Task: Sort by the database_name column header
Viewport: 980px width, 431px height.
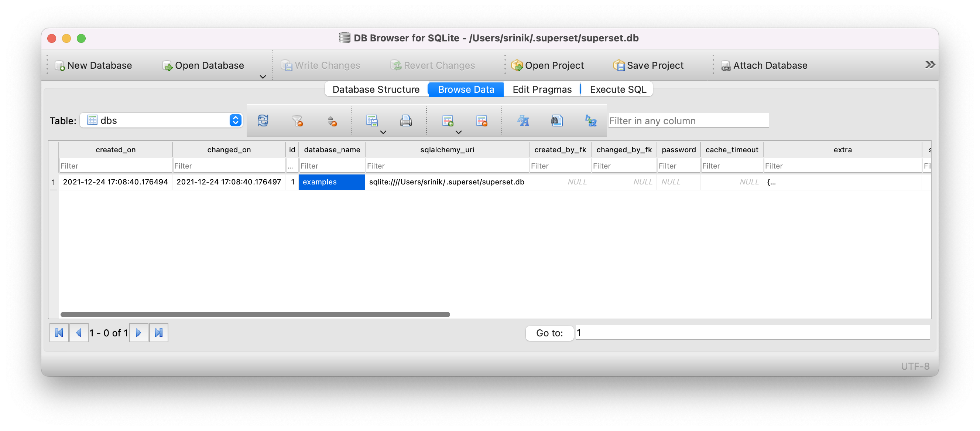Action: coord(332,150)
